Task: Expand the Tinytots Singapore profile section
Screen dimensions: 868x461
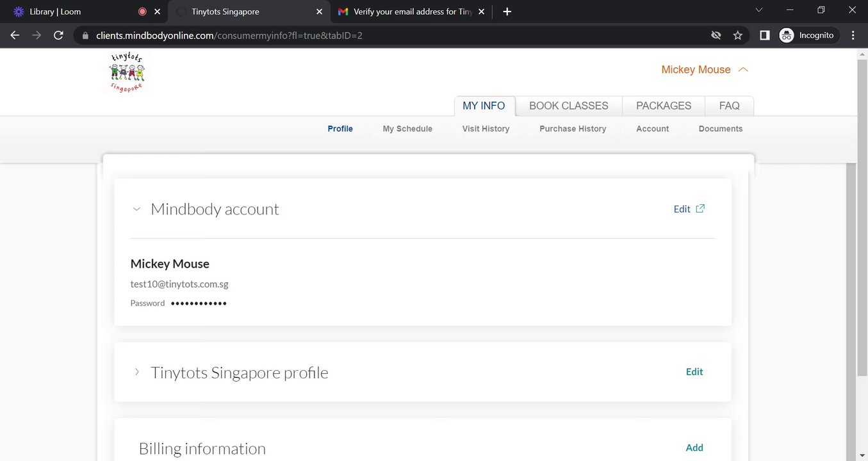Action: click(136, 372)
